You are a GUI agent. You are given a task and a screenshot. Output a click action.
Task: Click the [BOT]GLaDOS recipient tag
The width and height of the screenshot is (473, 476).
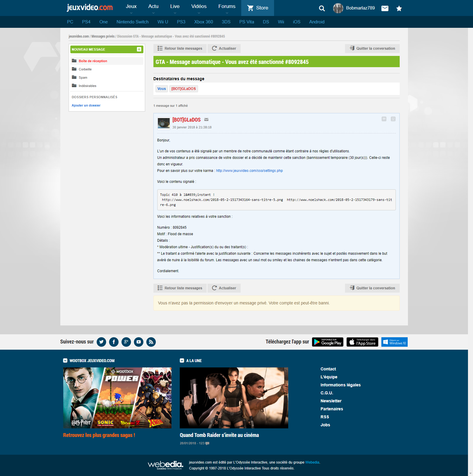(184, 89)
